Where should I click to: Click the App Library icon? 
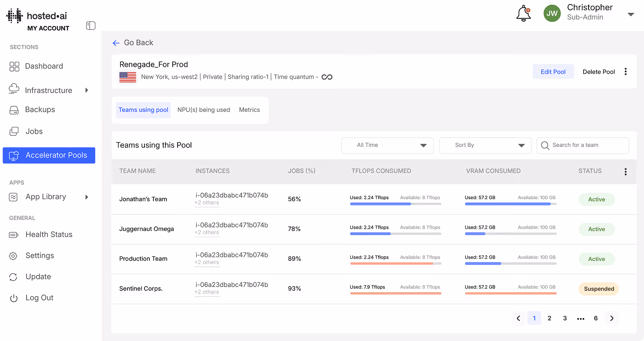click(13, 197)
